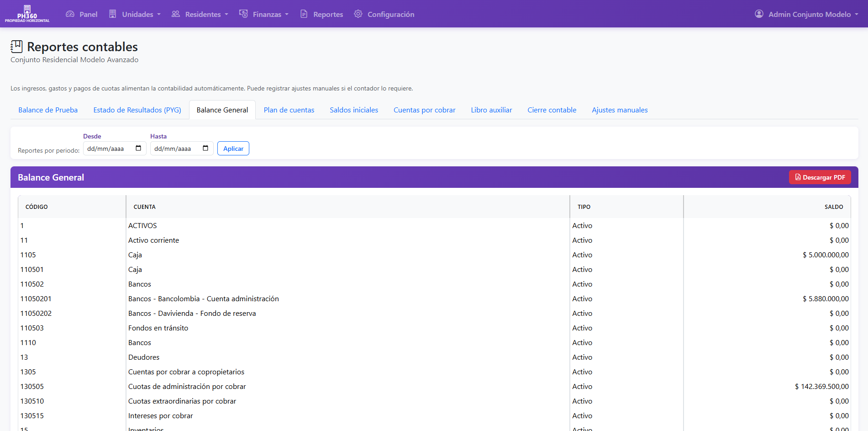Open calendar picker in Desde field
868x431 pixels.
pyautogui.click(x=138, y=148)
